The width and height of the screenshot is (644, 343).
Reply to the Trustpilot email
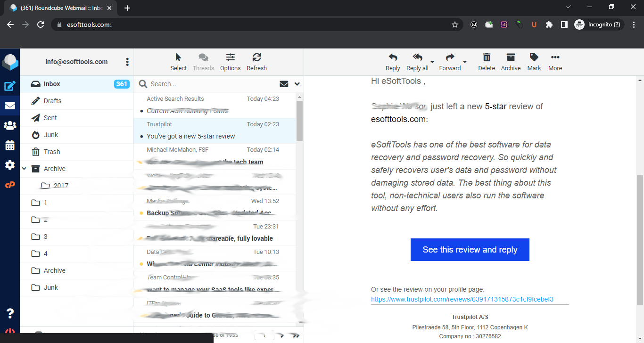coord(393,62)
